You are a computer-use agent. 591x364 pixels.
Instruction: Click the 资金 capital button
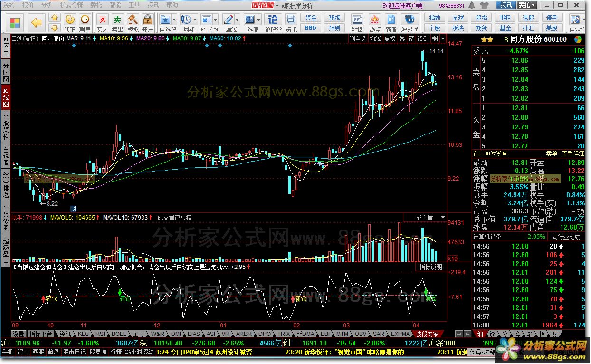tap(311, 18)
